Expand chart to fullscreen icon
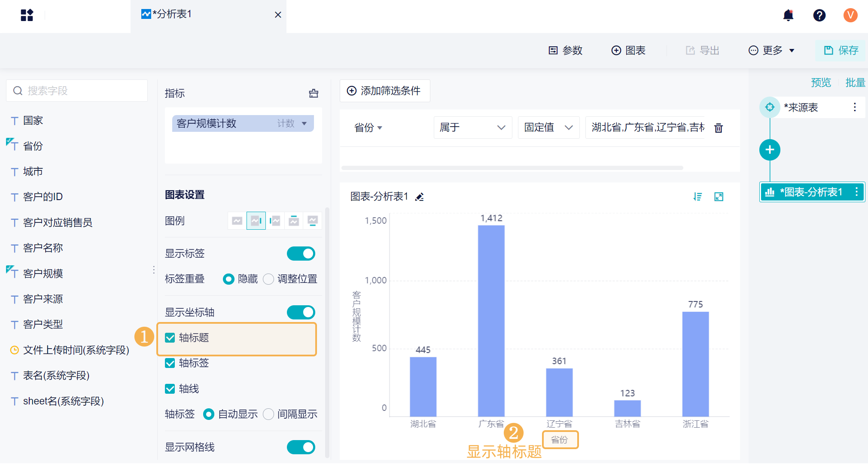This screenshot has width=868, height=468. [x=719, y=197]
